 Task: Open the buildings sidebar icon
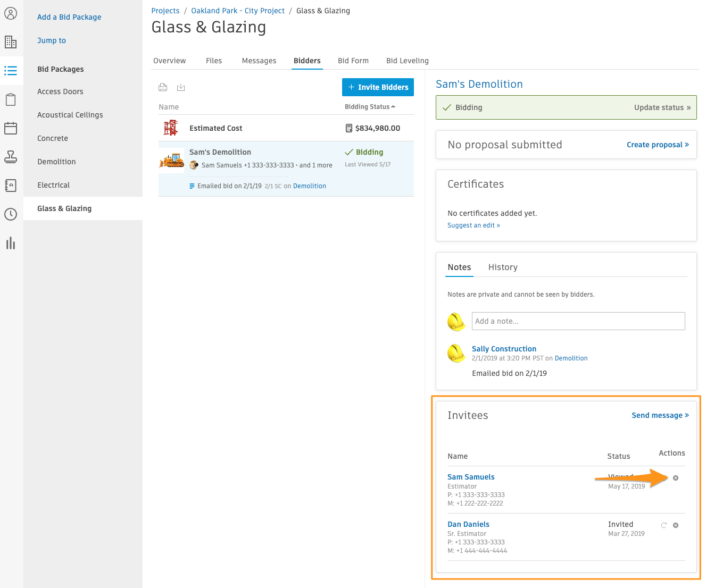pos(11,42)
